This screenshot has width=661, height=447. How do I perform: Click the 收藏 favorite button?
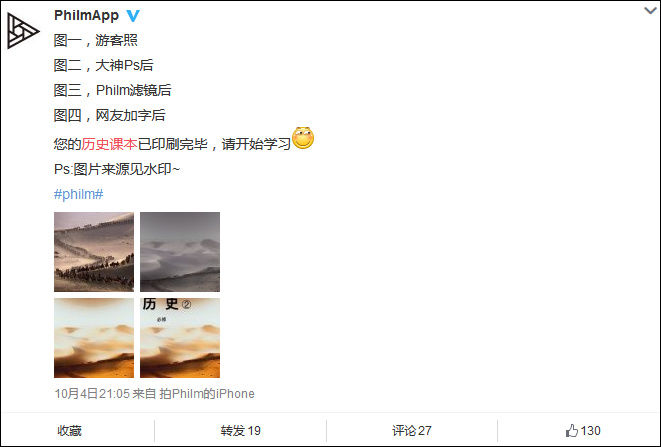click(x=70, y=431)
